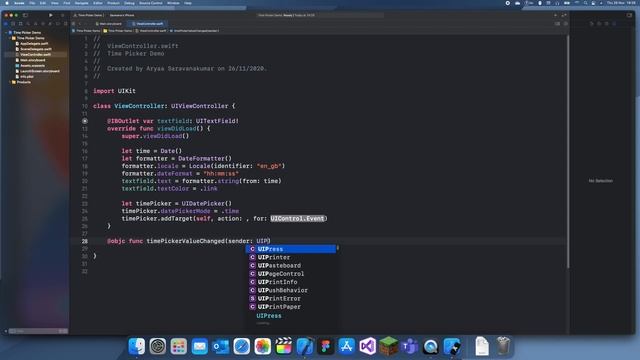This screenshot has width=640, height=360.
Task: Open the Source Control menu
Action: click(x=151, y=3)
